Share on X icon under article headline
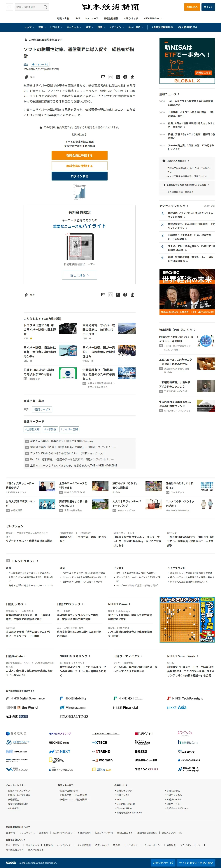The image size is (221, 868). 118,77
